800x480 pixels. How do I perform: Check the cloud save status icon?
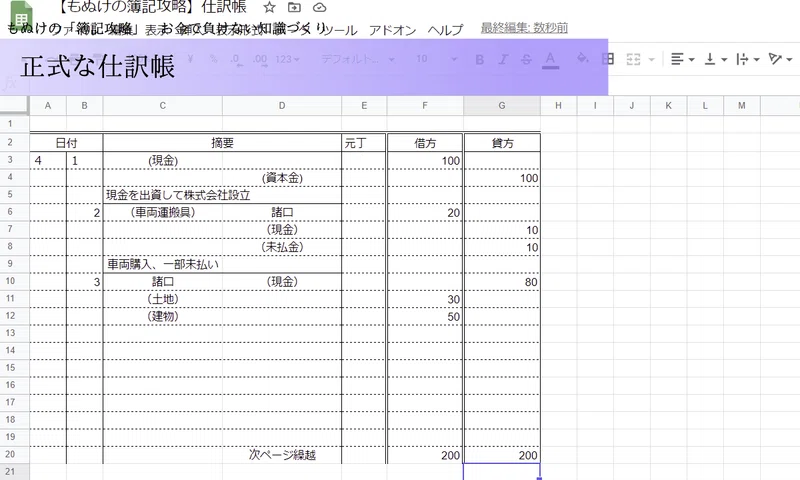point(319,7)
